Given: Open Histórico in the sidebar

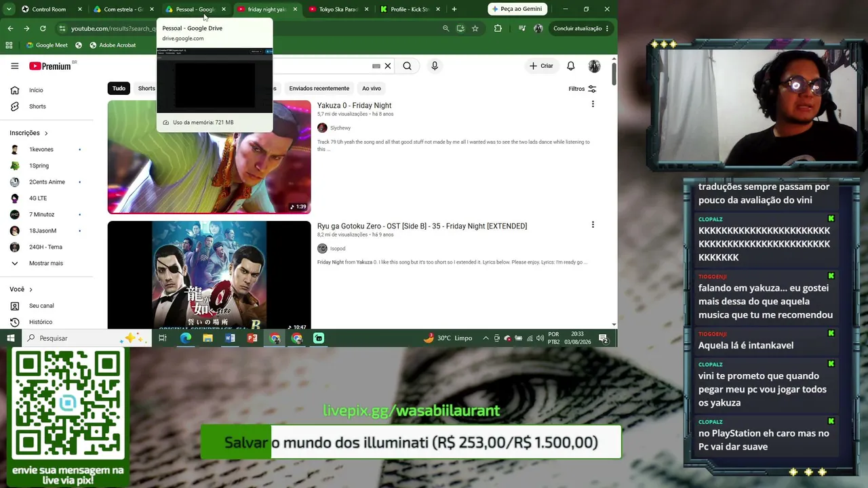Looking at the screenshot, I should pos(40,322).
